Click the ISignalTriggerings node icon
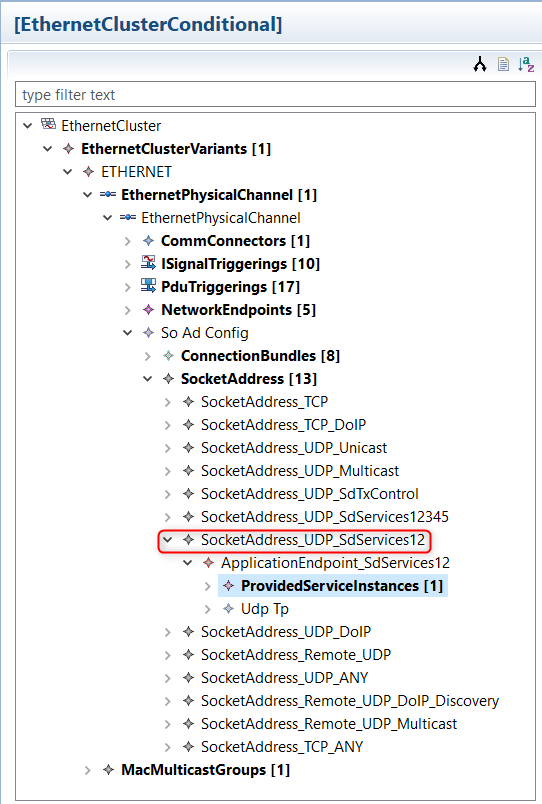The width and height of the screenshot is (542, 804). (x=149, y=263)
